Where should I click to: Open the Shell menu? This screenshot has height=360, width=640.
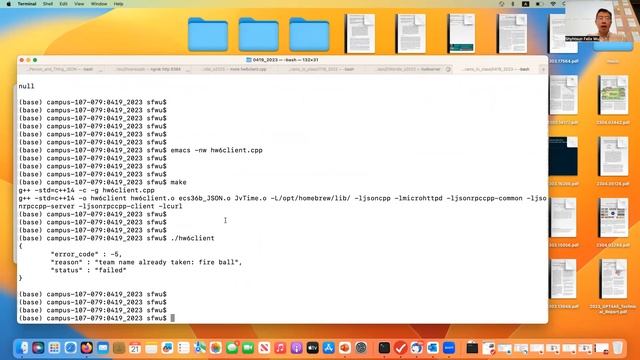(48, 4)
